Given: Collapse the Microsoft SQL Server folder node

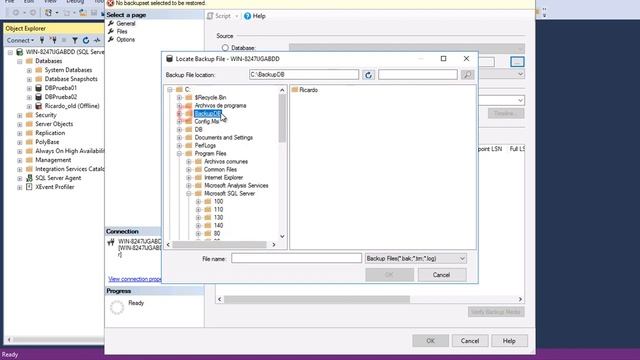Looking at the screenshot, I should pos(189,193).
